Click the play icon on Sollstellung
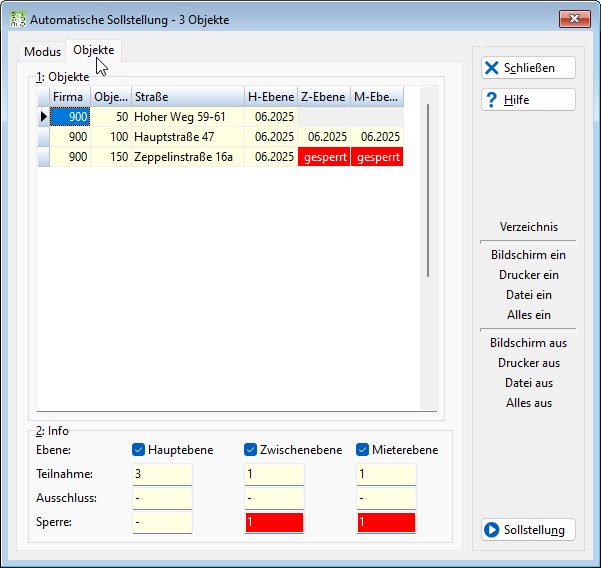 (491, 530)
